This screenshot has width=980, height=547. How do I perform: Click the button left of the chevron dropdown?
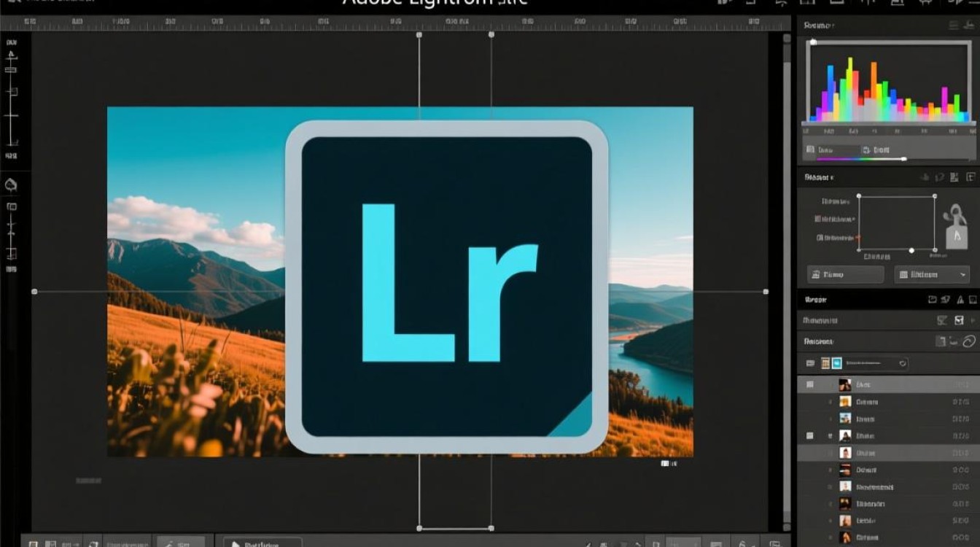point(845,275)
